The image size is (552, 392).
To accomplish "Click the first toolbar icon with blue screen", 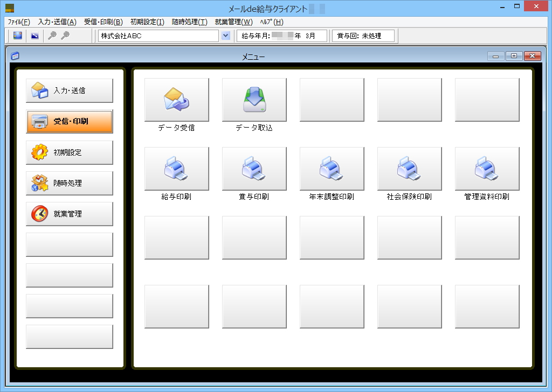I will point(18,36).
